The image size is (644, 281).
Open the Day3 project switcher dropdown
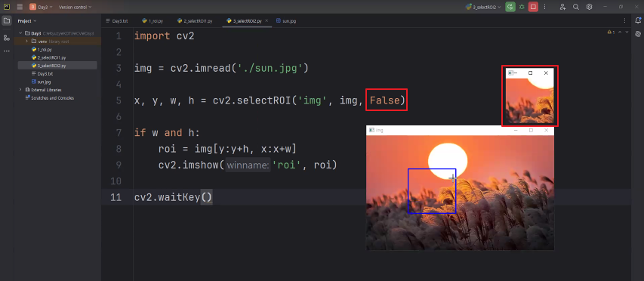tap(41, 7)
